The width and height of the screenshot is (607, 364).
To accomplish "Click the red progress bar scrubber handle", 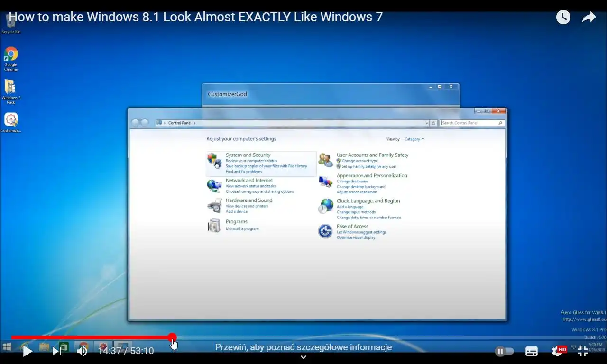I will click(x=172, y=337).
